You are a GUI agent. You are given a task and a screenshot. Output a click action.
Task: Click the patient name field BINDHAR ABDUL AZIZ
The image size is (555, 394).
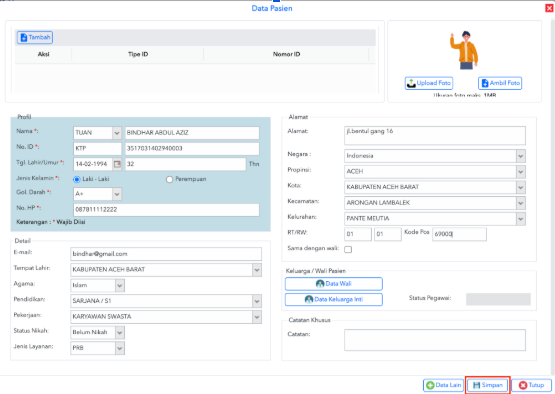point(192,133)
